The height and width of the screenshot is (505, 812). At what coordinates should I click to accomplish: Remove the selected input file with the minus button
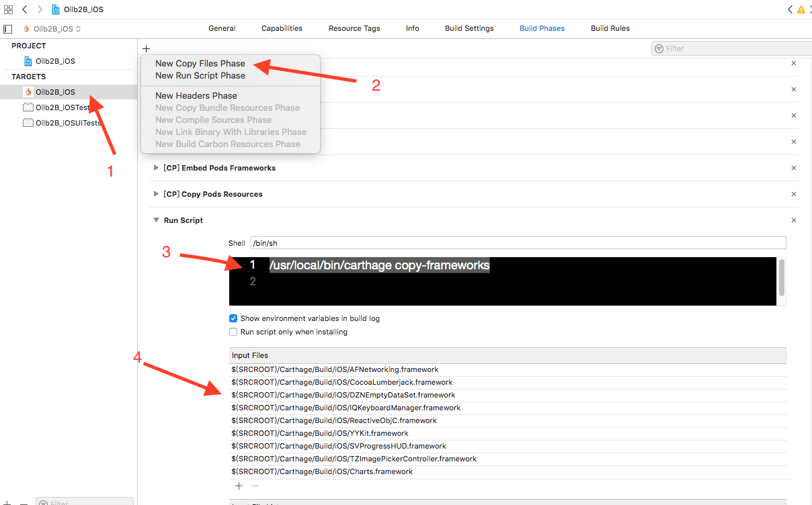(x=255, y=486)
